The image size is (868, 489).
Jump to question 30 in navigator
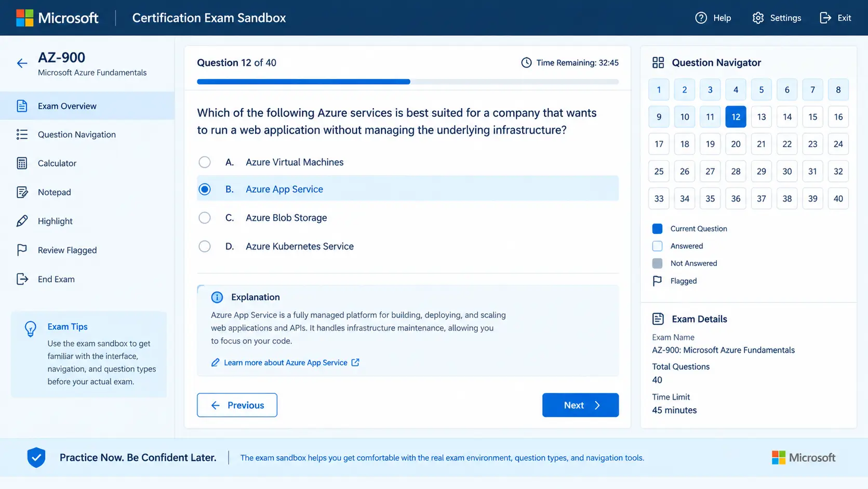[x=787, y=171]
